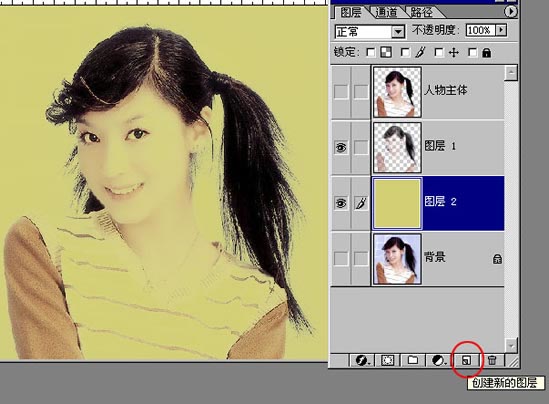Select the 背景 layer name

click(435, 257)
